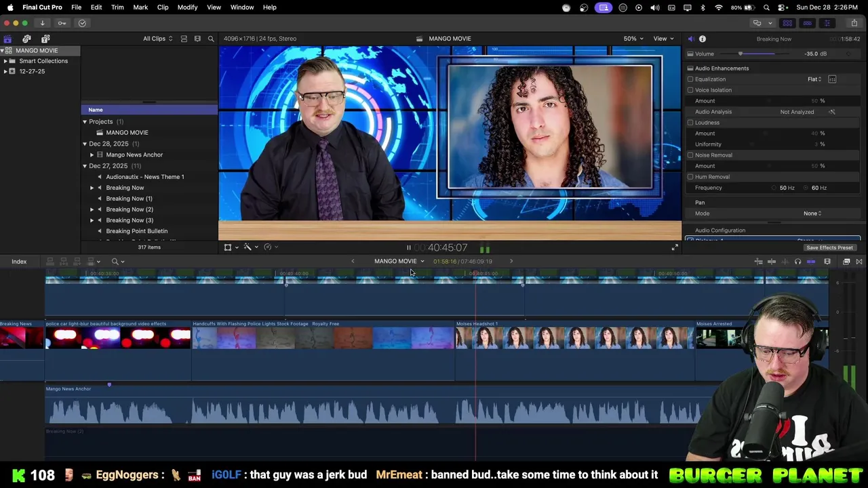Enable the Equalization checkbox
This screenshot has width=868, height=488.
click(x=690, y=79)
